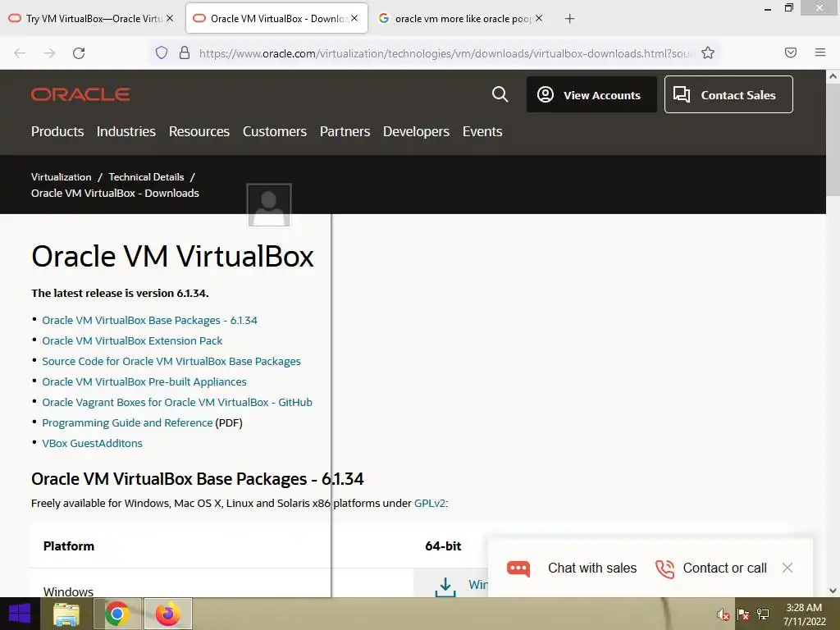Open Oracle VM VirtualBox Pre-built Appliances link

(144, 382)
